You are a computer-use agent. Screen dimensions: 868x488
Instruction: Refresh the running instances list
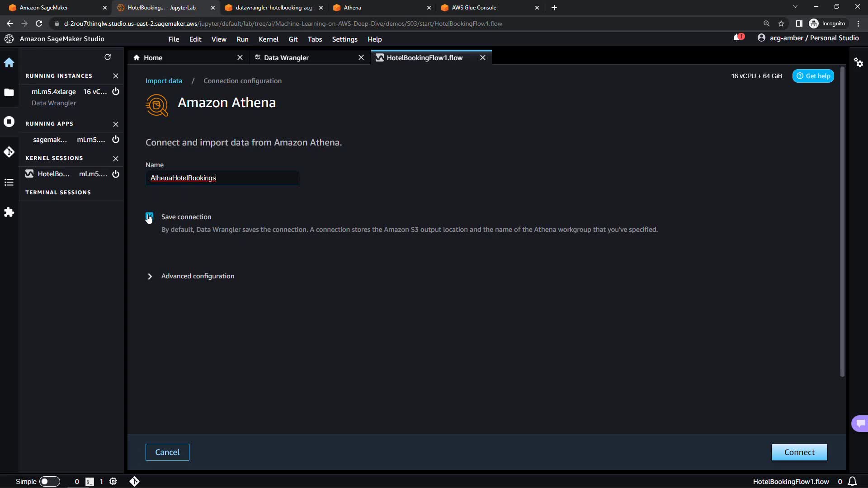[x=108, y=57]
